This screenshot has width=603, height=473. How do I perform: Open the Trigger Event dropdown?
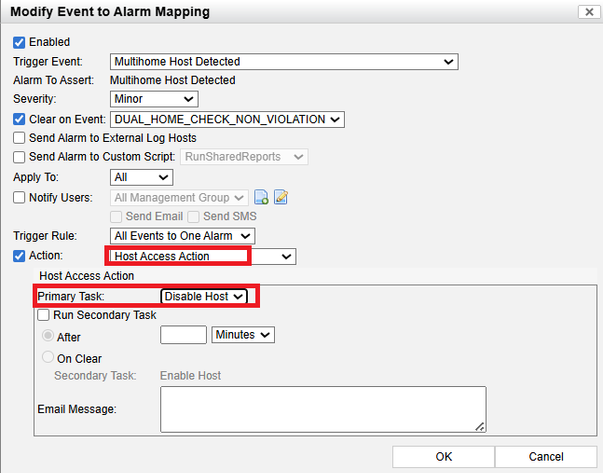tap(283, 62)
